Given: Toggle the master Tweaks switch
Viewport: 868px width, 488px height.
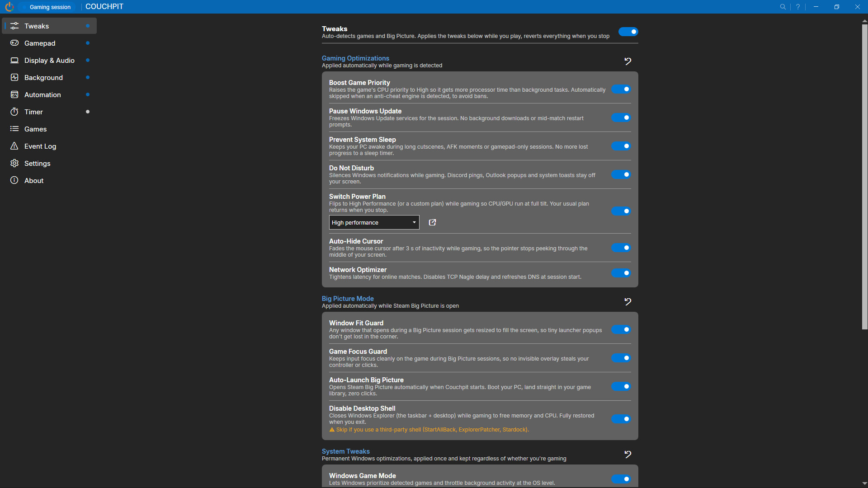Looking at the screenshot, I should click(x=628, y=32).
